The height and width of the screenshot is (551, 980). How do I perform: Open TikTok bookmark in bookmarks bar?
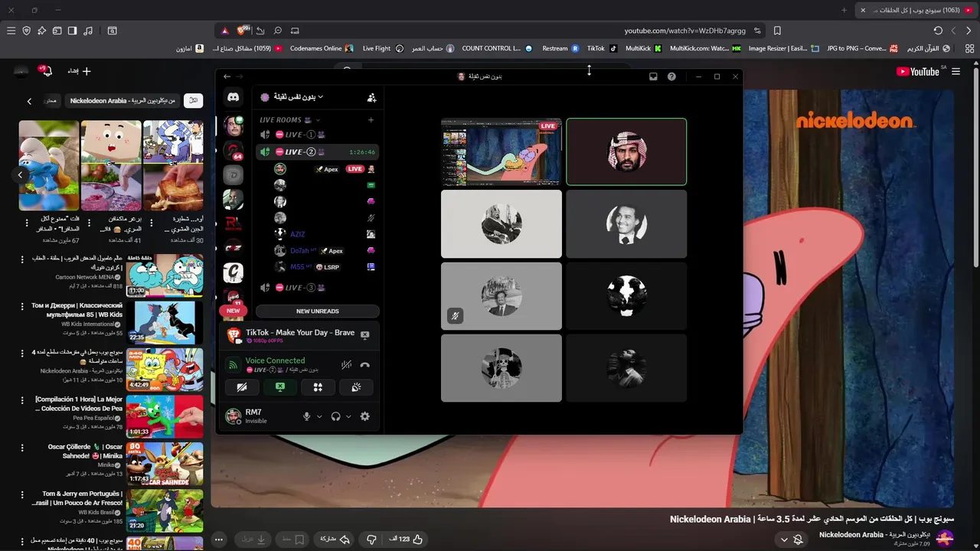pos(602,48)
